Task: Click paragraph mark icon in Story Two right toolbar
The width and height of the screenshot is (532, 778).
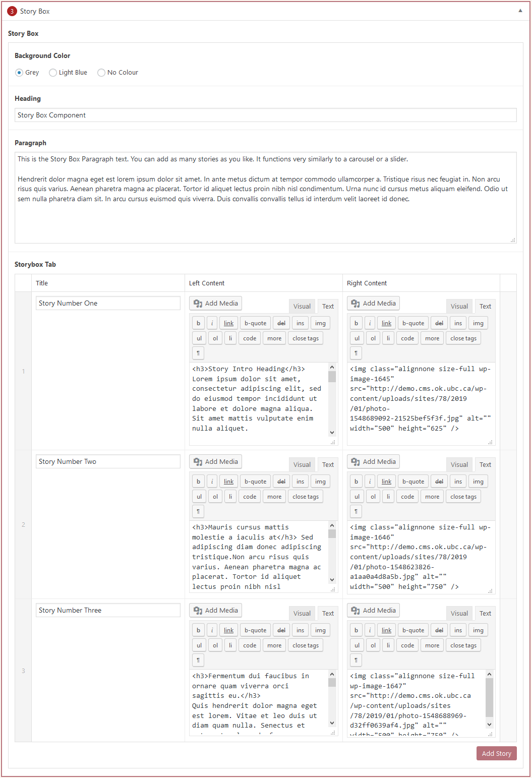Action: coord(356,511)
